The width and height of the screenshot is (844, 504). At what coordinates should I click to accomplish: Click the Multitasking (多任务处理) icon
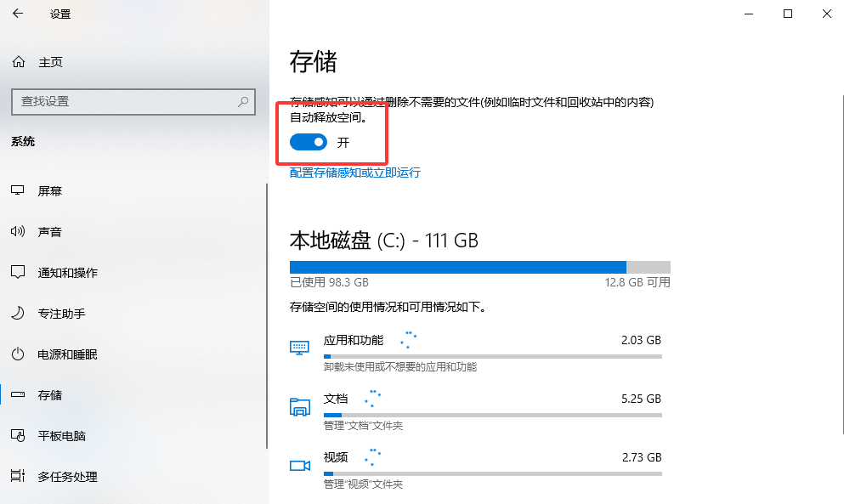[18, 477]
